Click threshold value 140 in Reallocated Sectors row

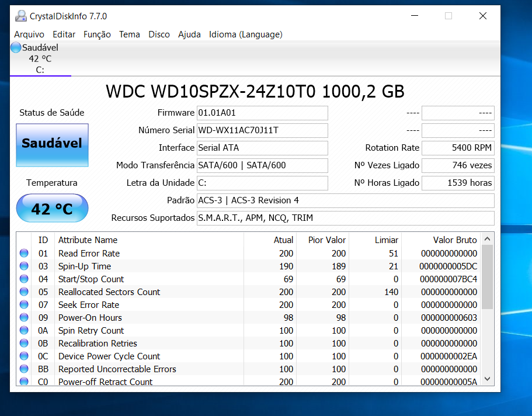[x=391, y=292]
